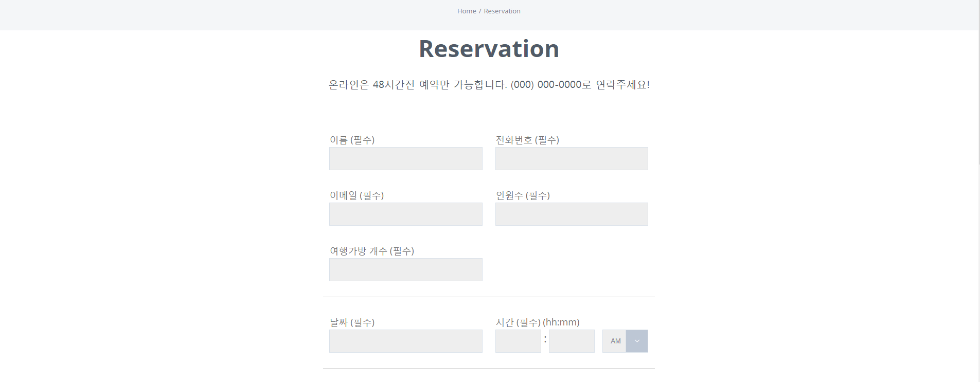This screenshot has width=980, height=382.
Task: Click the hour box of 시간 field
Action: 518,341
